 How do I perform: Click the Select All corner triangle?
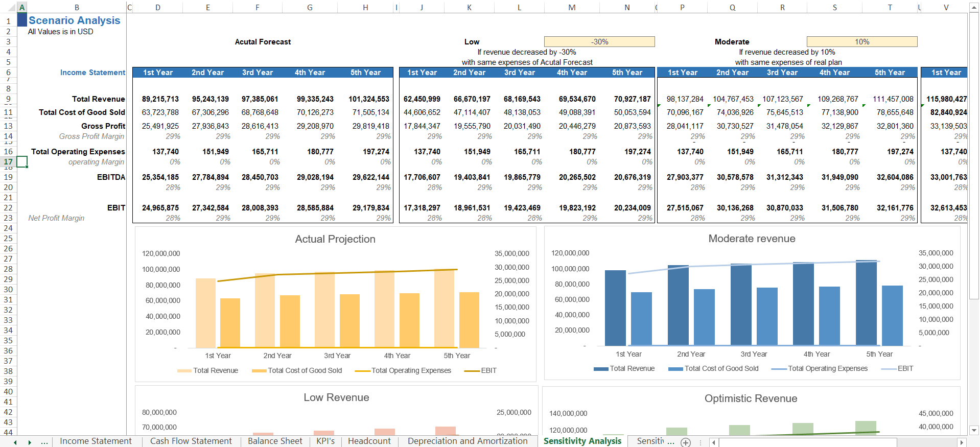click(9, 8)
